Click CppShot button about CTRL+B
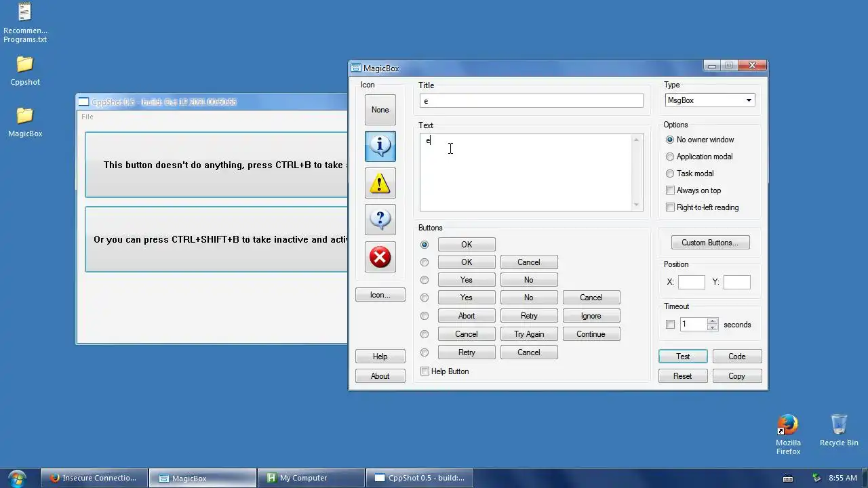Image resolution: width=868 pixels, height=488 pixels. click(216, 165)
